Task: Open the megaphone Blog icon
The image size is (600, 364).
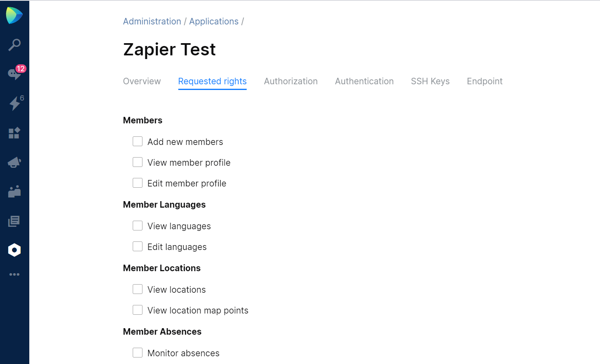Action: (x=14, y=162)
